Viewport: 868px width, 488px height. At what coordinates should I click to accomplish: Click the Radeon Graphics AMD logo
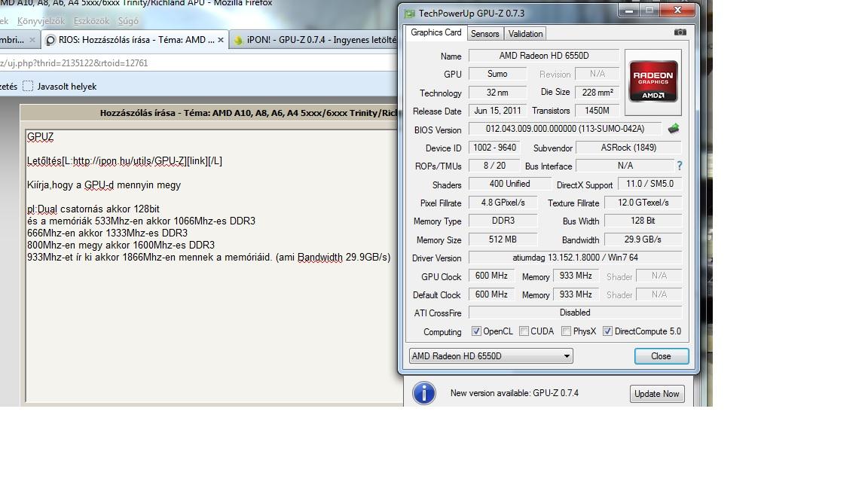tap(653, 82)
